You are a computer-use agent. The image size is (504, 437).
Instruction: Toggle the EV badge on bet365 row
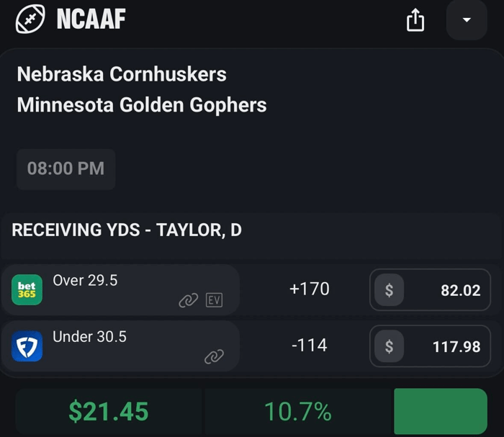(x=214, y=301)
